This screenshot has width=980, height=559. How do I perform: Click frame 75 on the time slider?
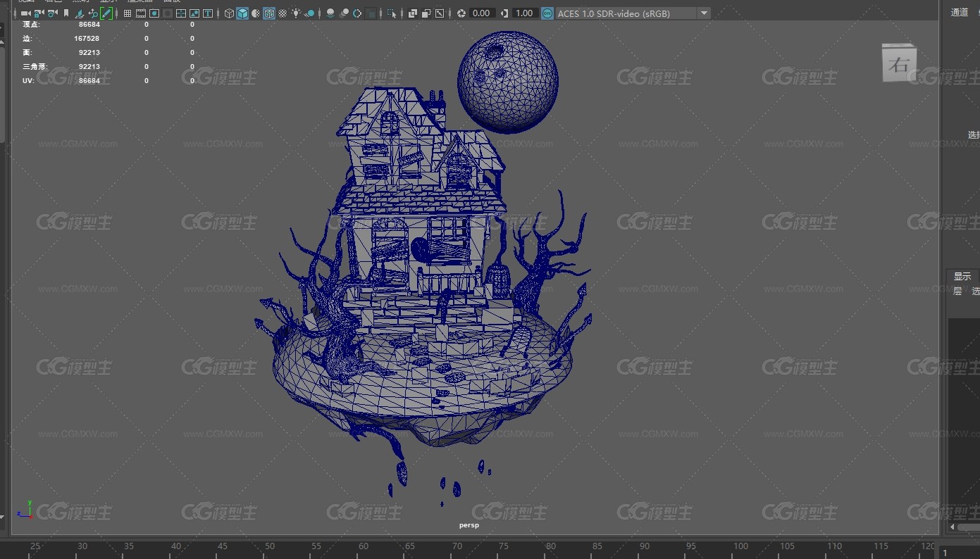(x=504, y=546)
